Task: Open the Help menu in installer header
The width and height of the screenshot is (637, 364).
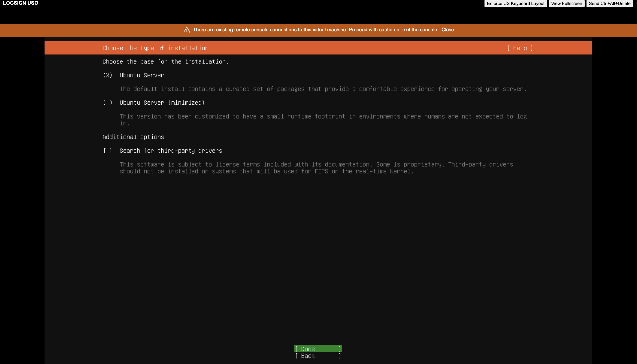Action: [x=520, y=48]
